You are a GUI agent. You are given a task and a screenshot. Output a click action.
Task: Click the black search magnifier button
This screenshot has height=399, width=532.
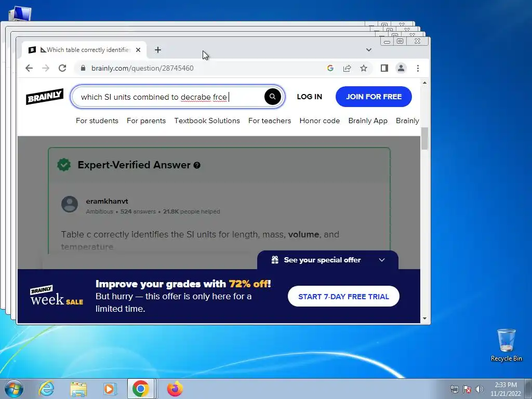(x=272, y=97)
